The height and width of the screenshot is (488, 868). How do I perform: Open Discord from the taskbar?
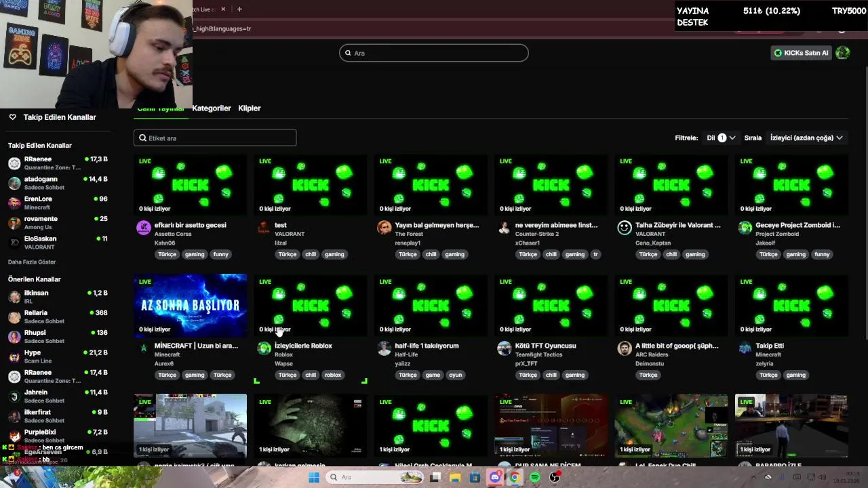(x=495, y=477)
